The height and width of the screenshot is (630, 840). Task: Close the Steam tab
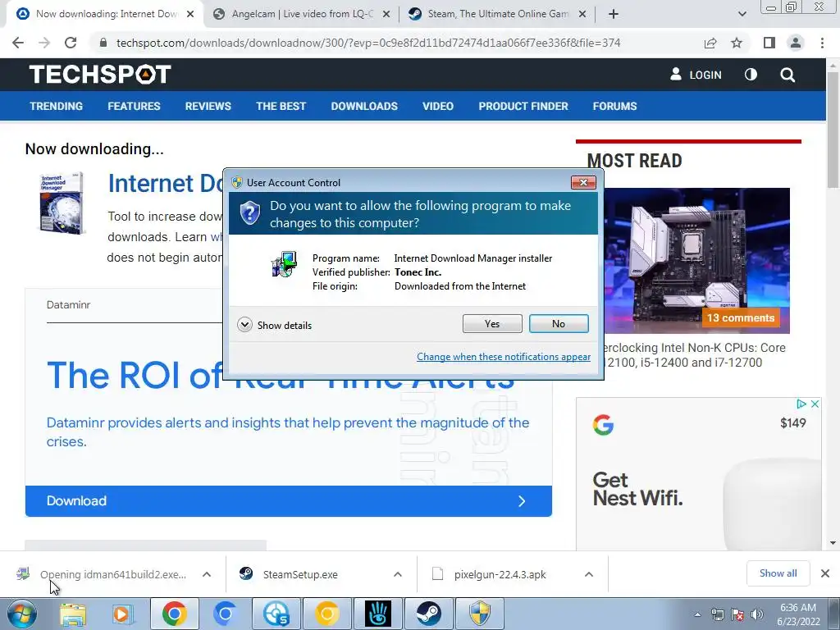point(582,14)
